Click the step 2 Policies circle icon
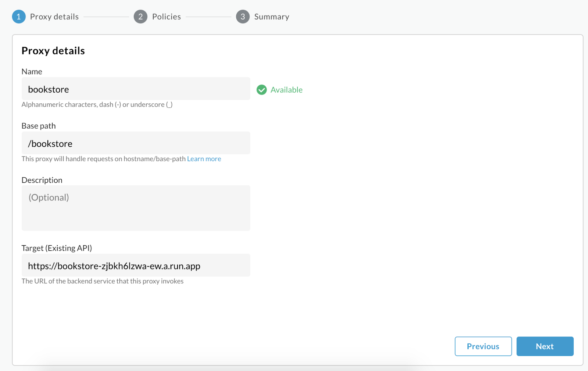Screen dimensions: 588x371 tap(140, 16)
